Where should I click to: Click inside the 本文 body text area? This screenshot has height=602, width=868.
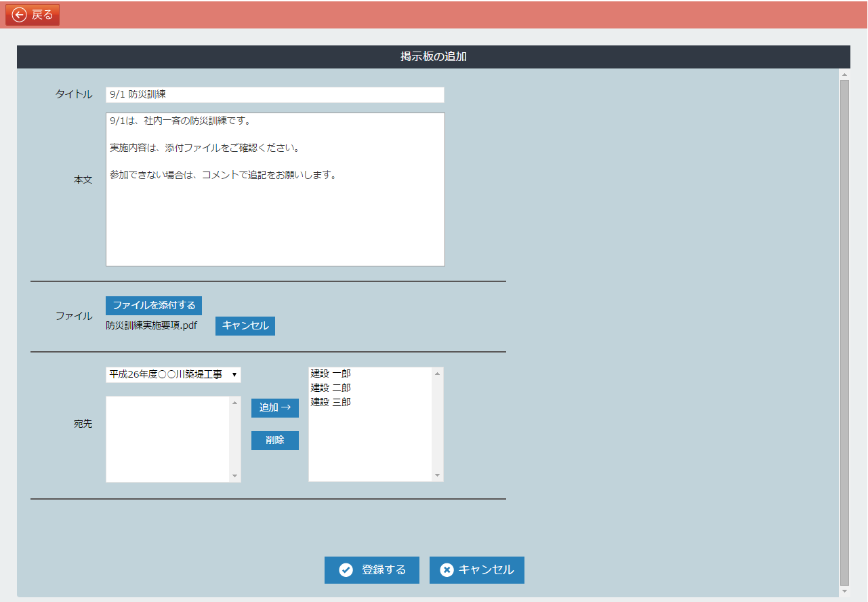click(x=275, y=189)
